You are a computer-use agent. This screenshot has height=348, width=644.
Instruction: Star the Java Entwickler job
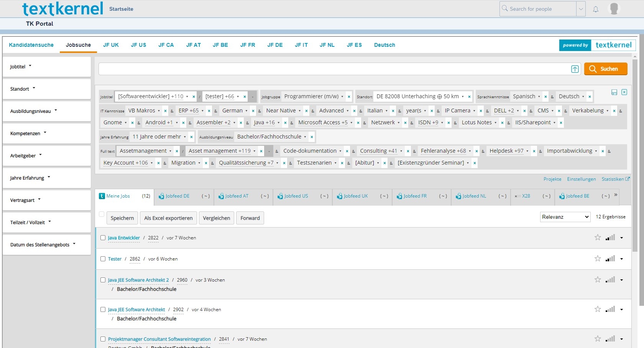(x=598, y=237)
